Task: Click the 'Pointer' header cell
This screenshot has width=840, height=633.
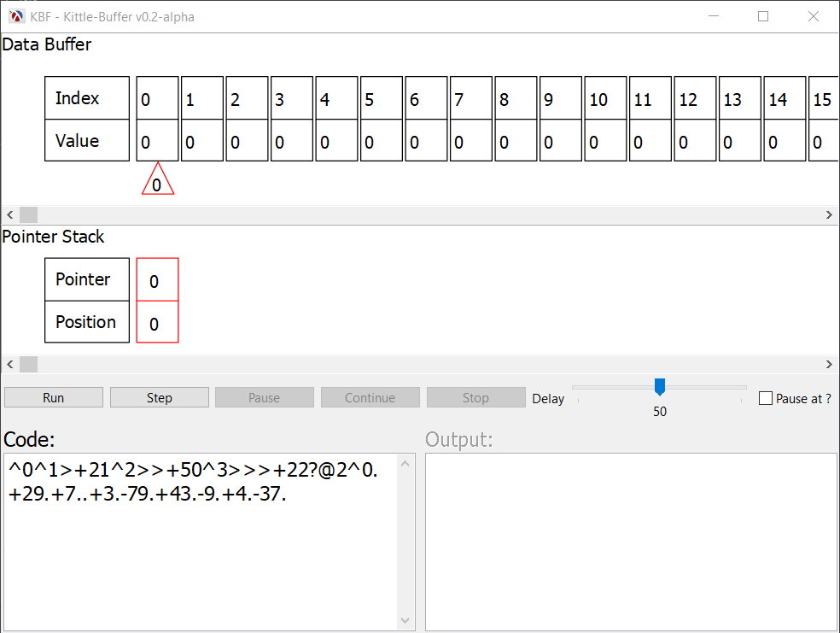Action: pos(87,280)
